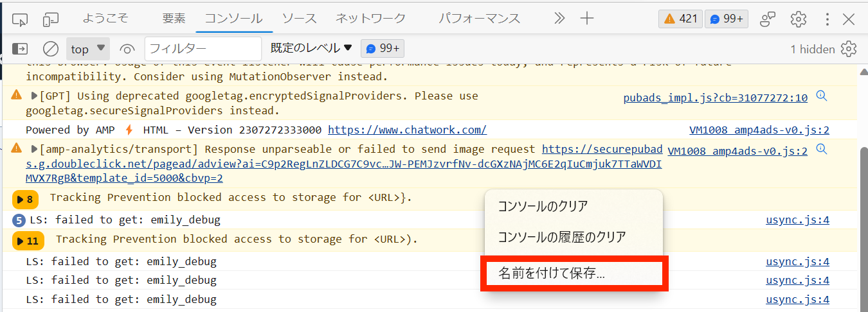Show more tabs via double chevron

pos(559,19)
